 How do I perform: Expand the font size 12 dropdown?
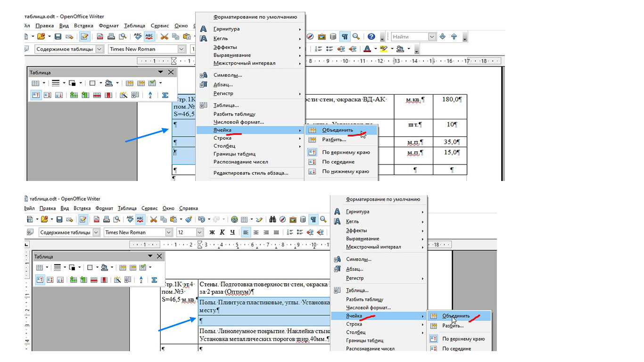199,232
